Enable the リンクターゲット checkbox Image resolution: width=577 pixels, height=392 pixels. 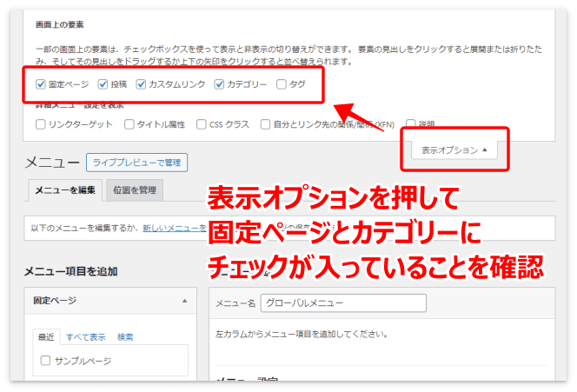coord(41,124)
